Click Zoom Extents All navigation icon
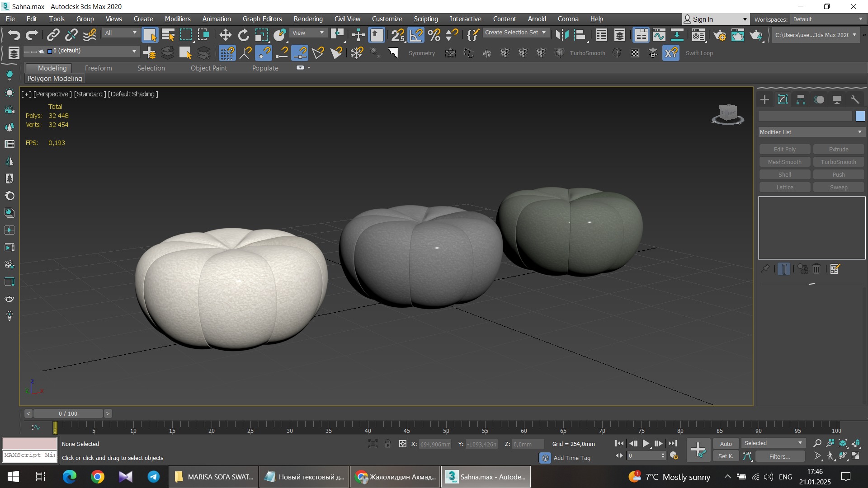The width and height of the screenshot is (868, 488). point(856,443)
